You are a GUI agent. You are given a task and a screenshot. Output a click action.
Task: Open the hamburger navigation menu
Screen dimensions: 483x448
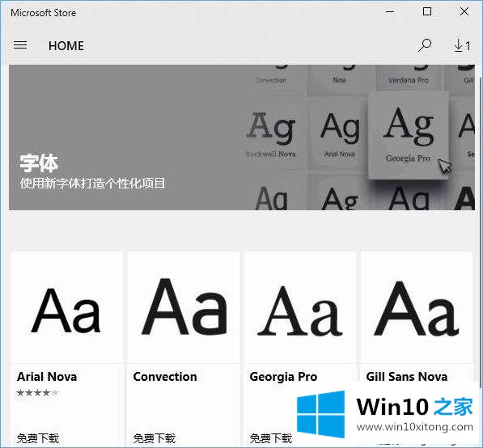(x=20, y=45)
